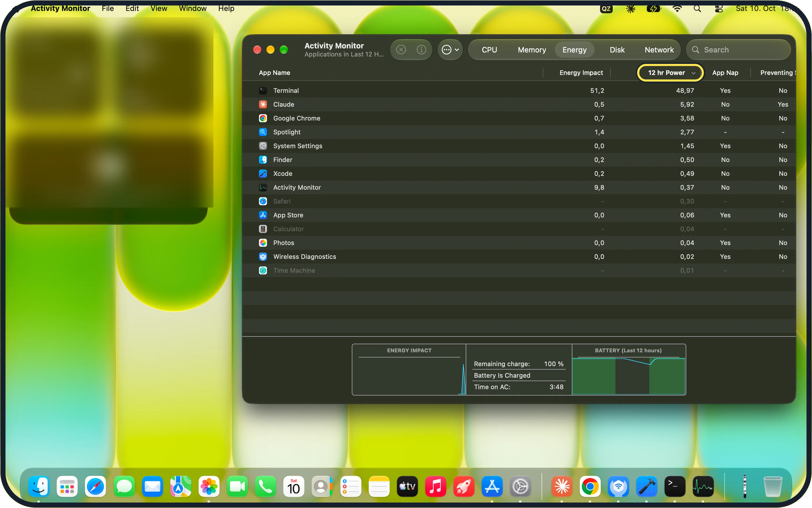Open the Network tab
This screenshot has width=812, height=508.
tap(659, 50)
